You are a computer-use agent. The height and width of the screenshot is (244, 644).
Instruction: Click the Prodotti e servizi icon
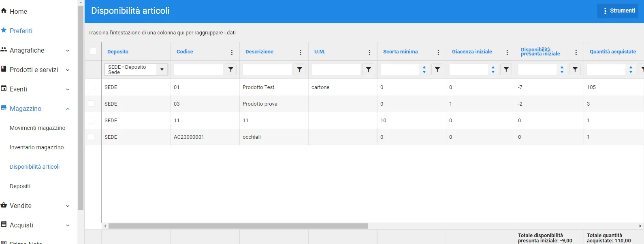pos(4,69)
